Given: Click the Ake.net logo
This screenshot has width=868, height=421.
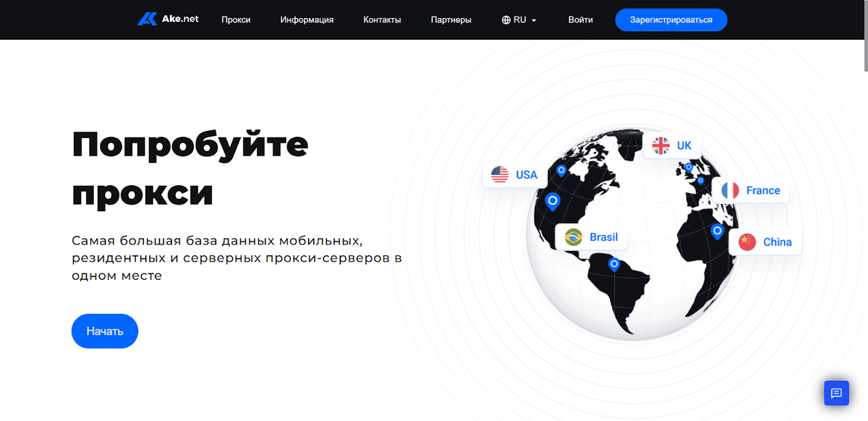Looking at the screenshot, I should (x=168, y=20).
